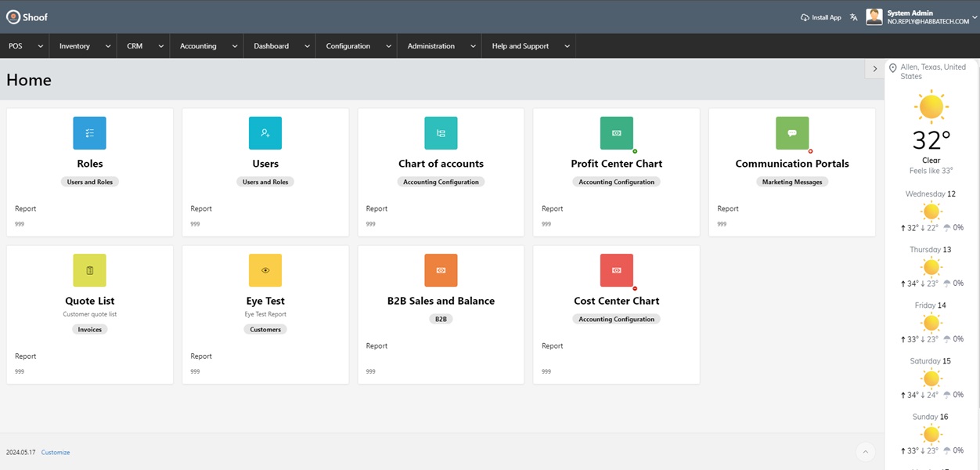Expand the CRM menu chevron
Screen dimensions: 980x470
click(160, 46)
